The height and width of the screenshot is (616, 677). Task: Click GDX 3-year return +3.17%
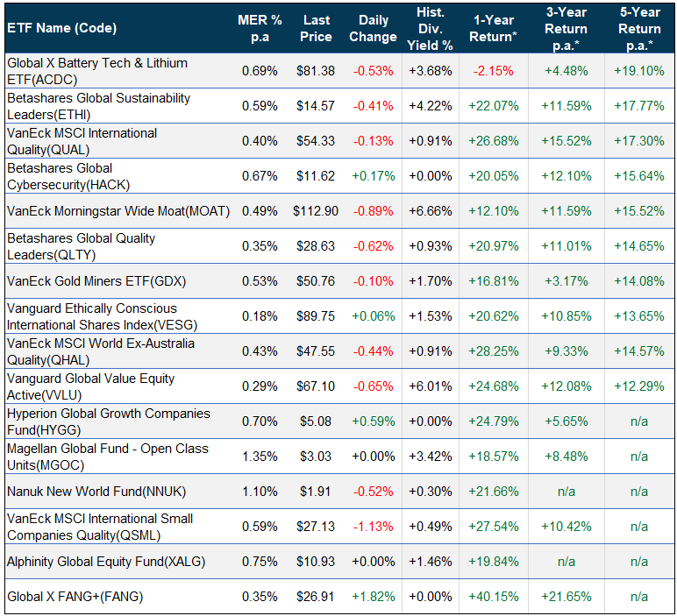(x=566, y=281)
